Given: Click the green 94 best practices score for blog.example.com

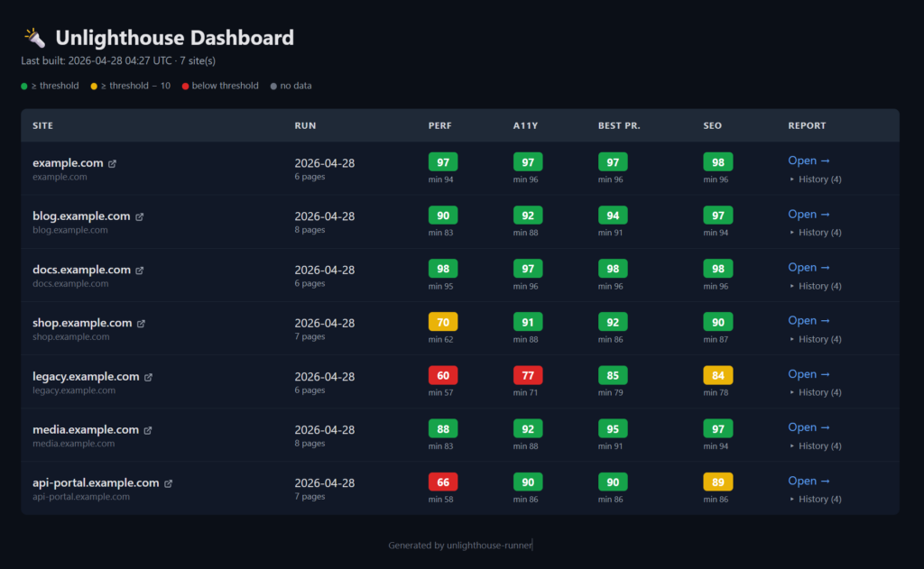Looking at the screenshot, I should click(x=613, y=216).
